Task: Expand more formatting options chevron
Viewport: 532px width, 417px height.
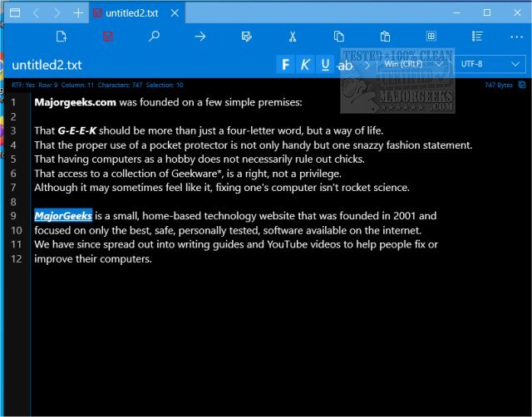Action: 367,65
